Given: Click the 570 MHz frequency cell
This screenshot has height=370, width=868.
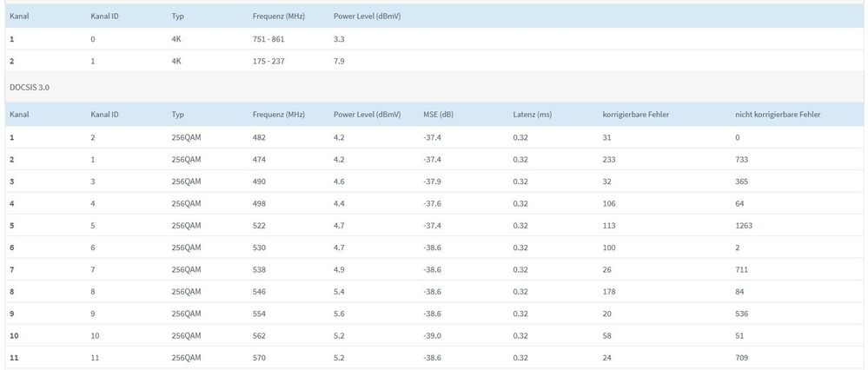Looking at the screenshot, I should [259, 358].
